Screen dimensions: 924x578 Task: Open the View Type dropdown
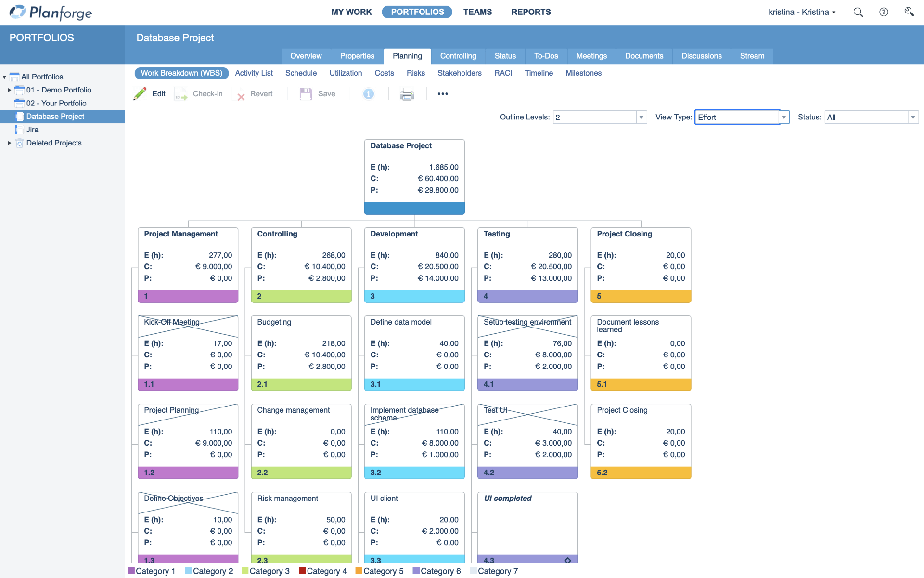point(783,117)
